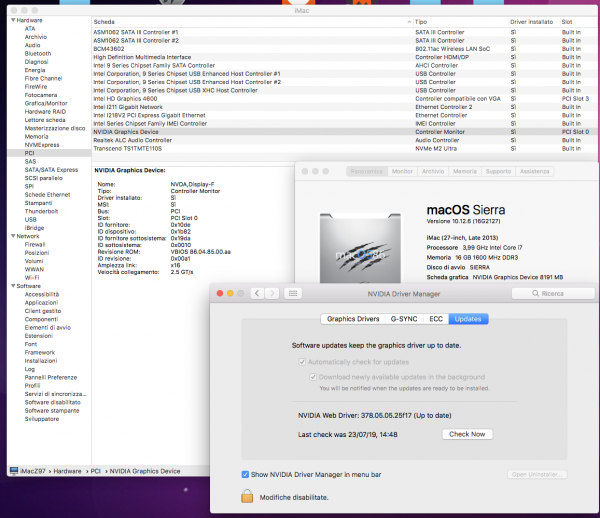This screenshot has height=518, width=600.
Task: Select the BCM43602 row
Action: (344, 49)
